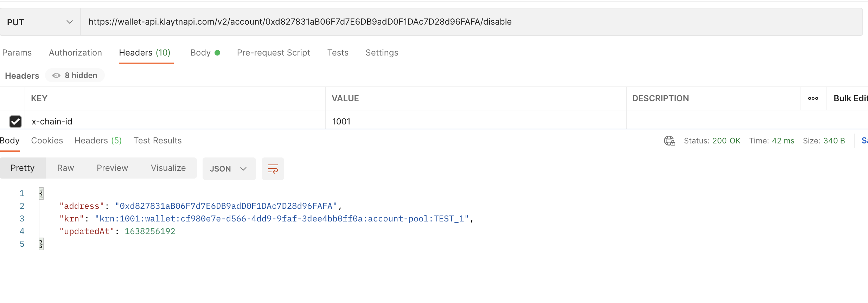868x303 pixels.
Task: Click the 42 ms response time
Action: [783, 141]
